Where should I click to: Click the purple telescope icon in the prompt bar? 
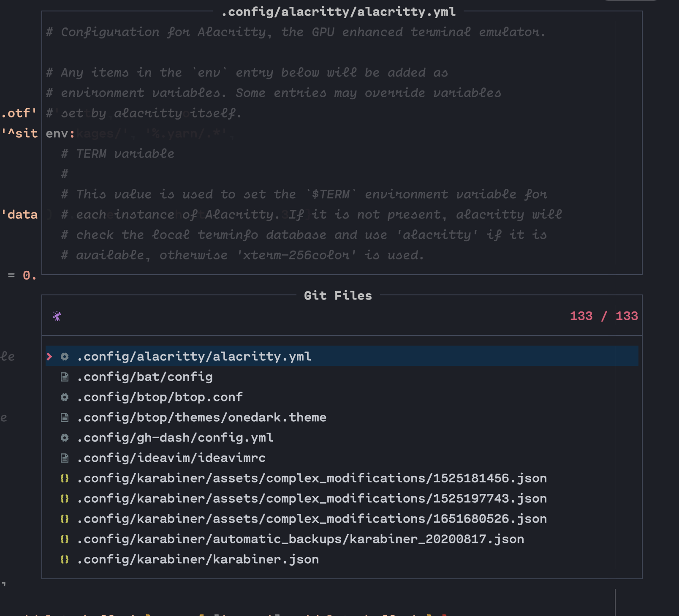point(58,316)
